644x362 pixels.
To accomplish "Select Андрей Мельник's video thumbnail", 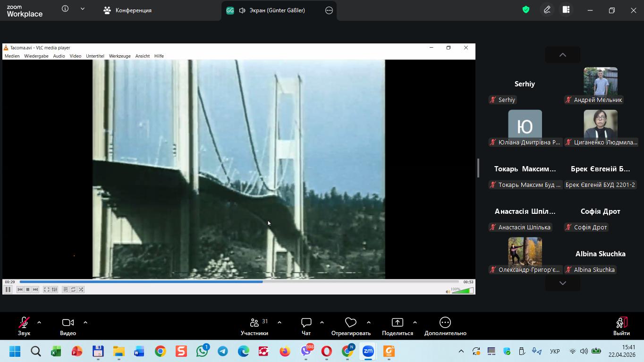I will click(x=600, y=82).
